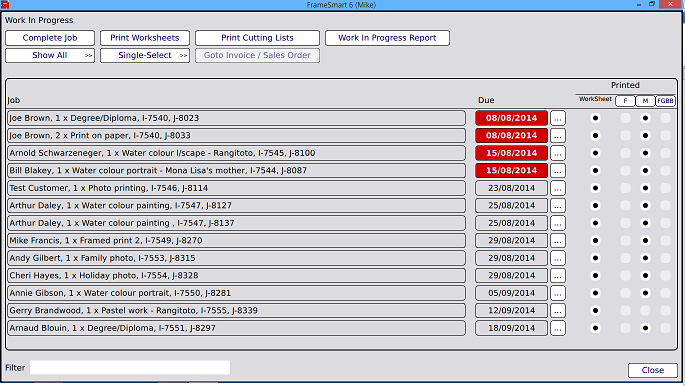Click the Close button at bottom right
This screenshot has width=685, height=386.
click(x=653, y=370)
